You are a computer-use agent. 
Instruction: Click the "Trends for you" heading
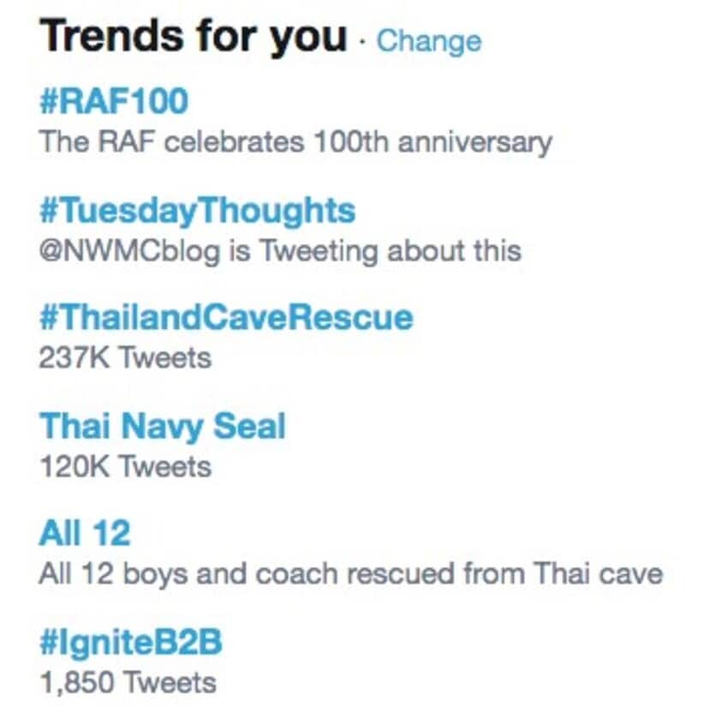pyautogui.click(x=194, y=36)
